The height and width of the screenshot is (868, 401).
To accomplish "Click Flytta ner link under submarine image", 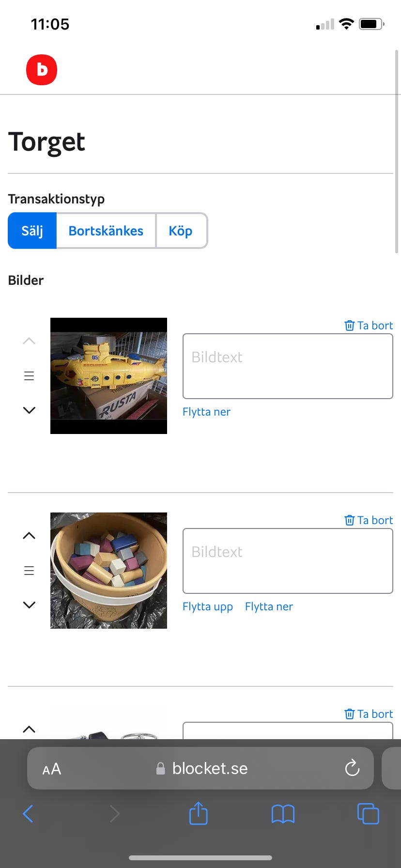I will tap(206, 412).
